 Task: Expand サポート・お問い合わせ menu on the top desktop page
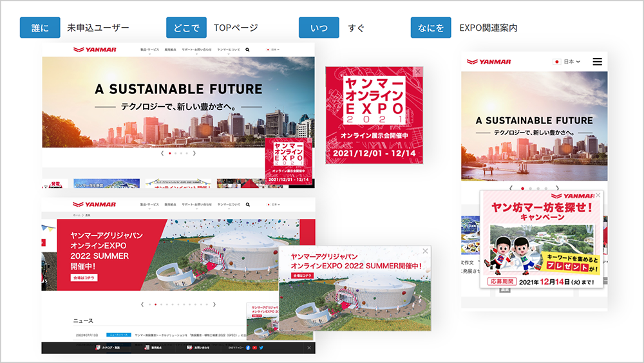point(196,50)
